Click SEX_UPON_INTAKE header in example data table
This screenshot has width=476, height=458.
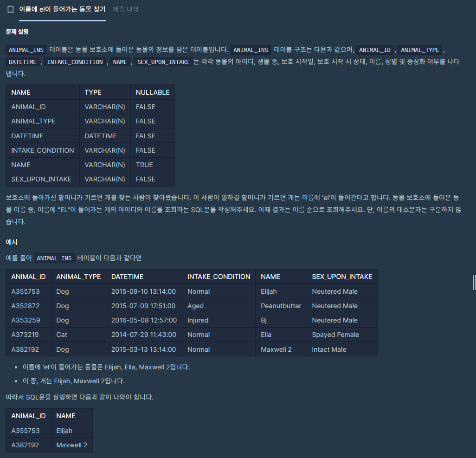342,277
